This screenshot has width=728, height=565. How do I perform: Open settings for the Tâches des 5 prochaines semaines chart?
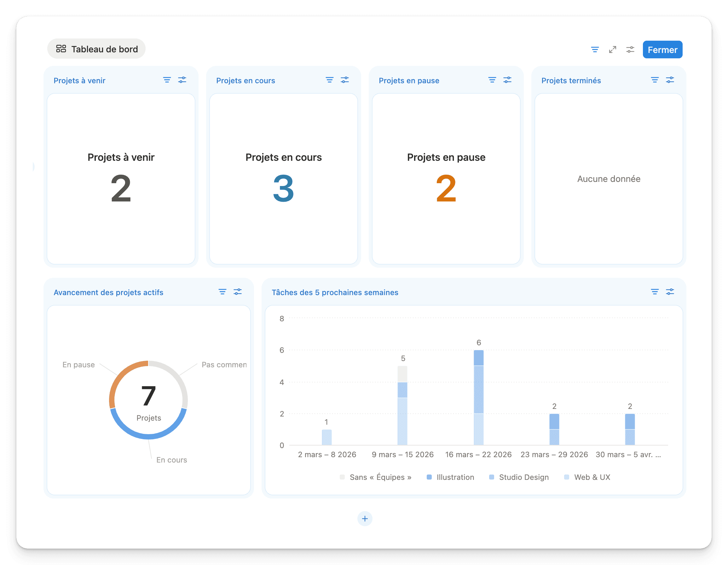tap(670, 292)
